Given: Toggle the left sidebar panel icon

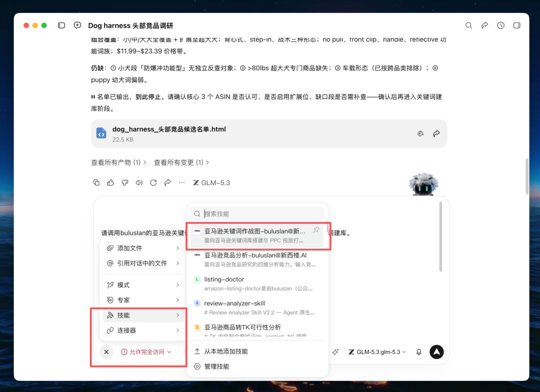Looking at the screenshot, I should [x=61, y=25].
